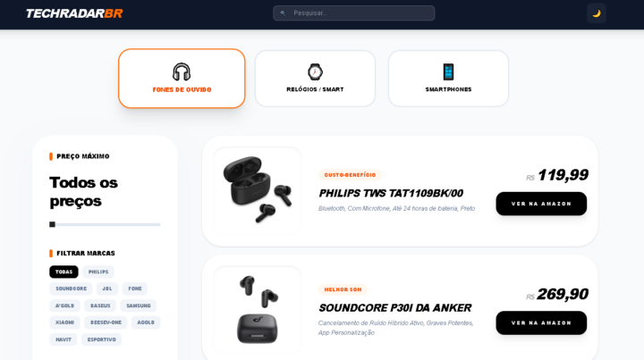
Task: Toggle dark mode moon icon
Action: 597,13
